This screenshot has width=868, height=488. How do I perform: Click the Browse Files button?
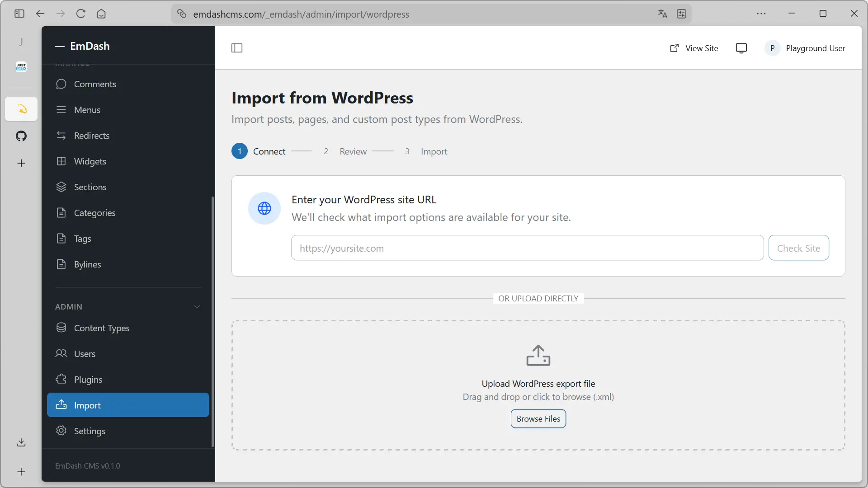click(538, 419)
